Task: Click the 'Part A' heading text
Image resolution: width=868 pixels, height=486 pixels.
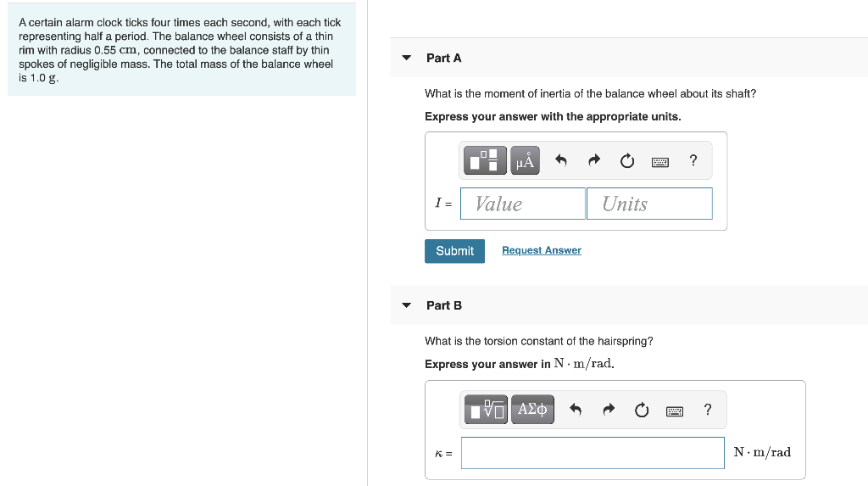Action: pyautogui.click(x=444, y=59)
